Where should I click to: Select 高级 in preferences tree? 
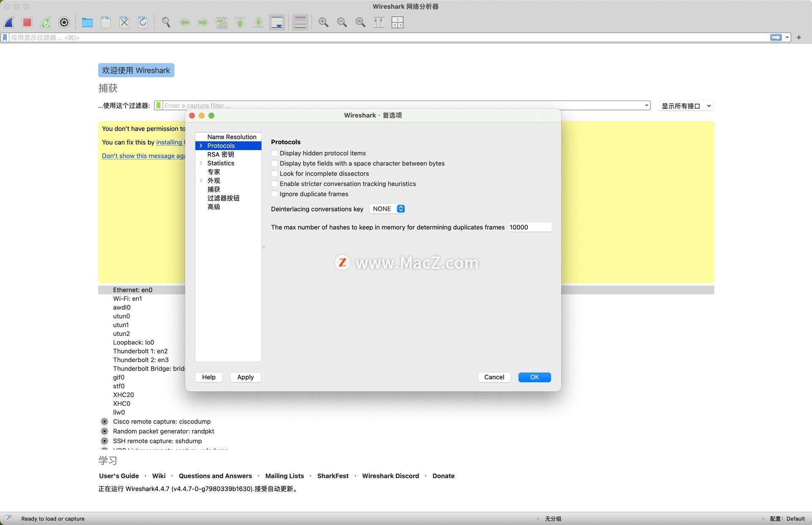pos(214,207)
